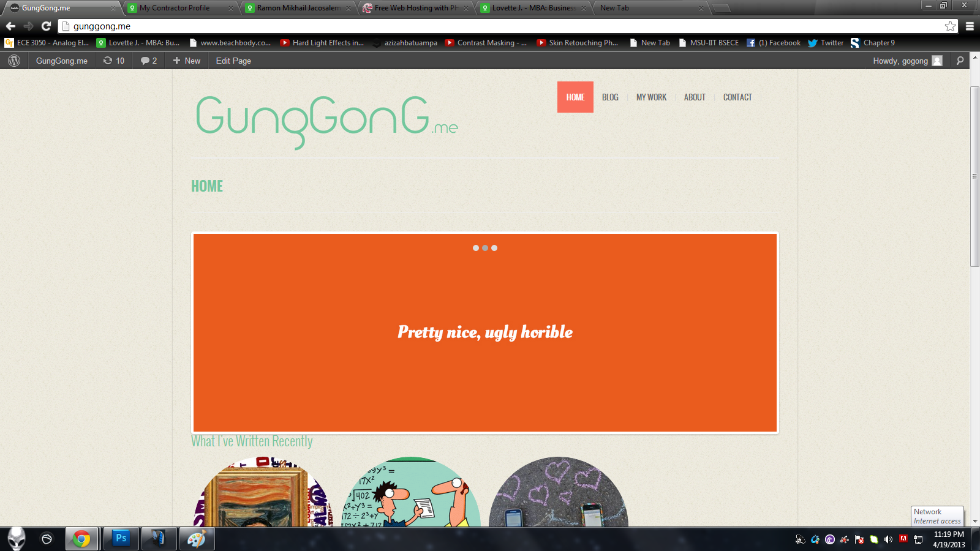The image size is (980, 551).
Task: Open the updates icon showing 10
Action: (114, 61)
